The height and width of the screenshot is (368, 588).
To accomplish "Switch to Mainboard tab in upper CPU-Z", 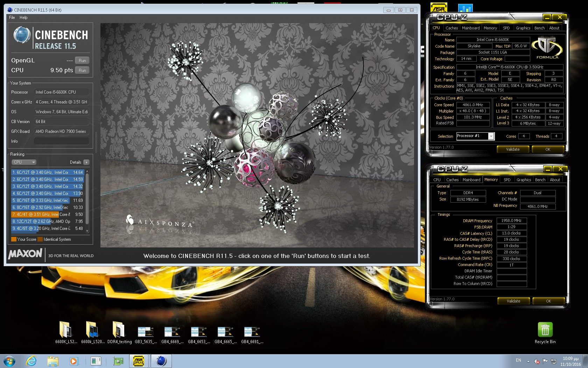I will coord(471,28).
